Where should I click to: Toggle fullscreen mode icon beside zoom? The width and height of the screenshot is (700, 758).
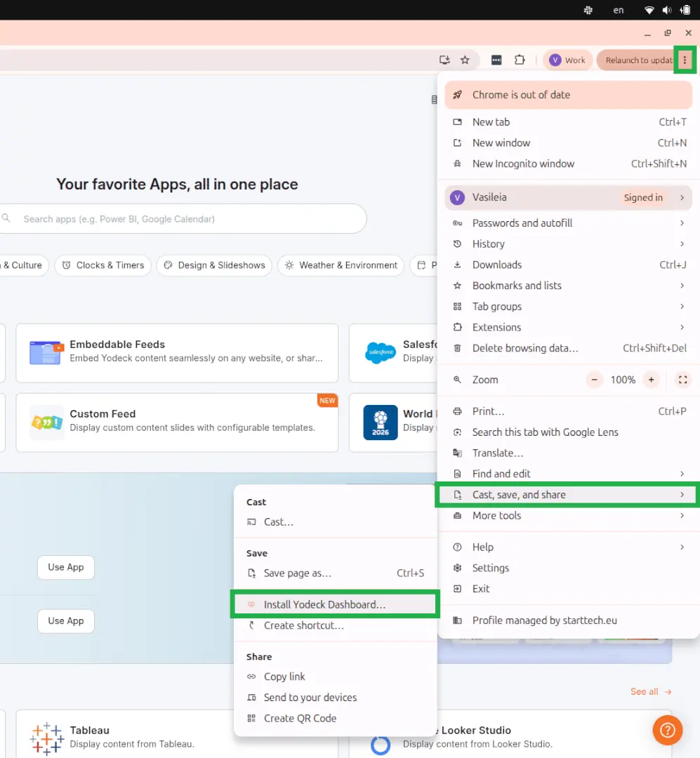pos(682,380)
